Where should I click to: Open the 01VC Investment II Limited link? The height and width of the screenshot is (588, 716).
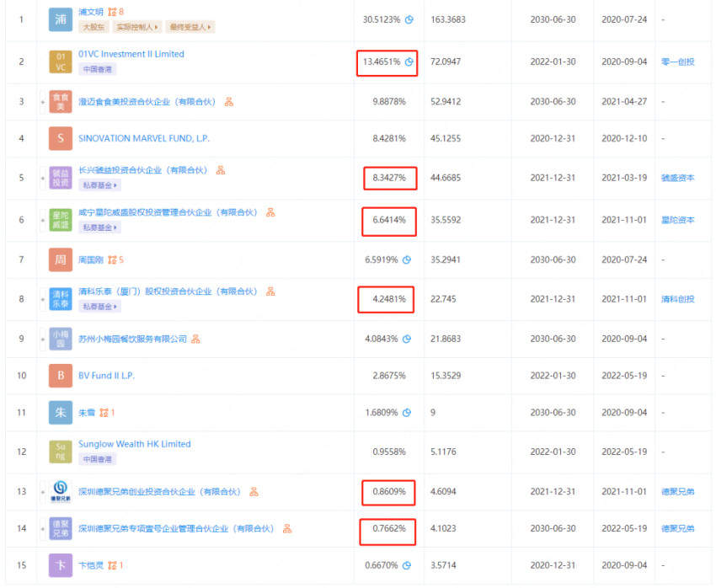131,54
